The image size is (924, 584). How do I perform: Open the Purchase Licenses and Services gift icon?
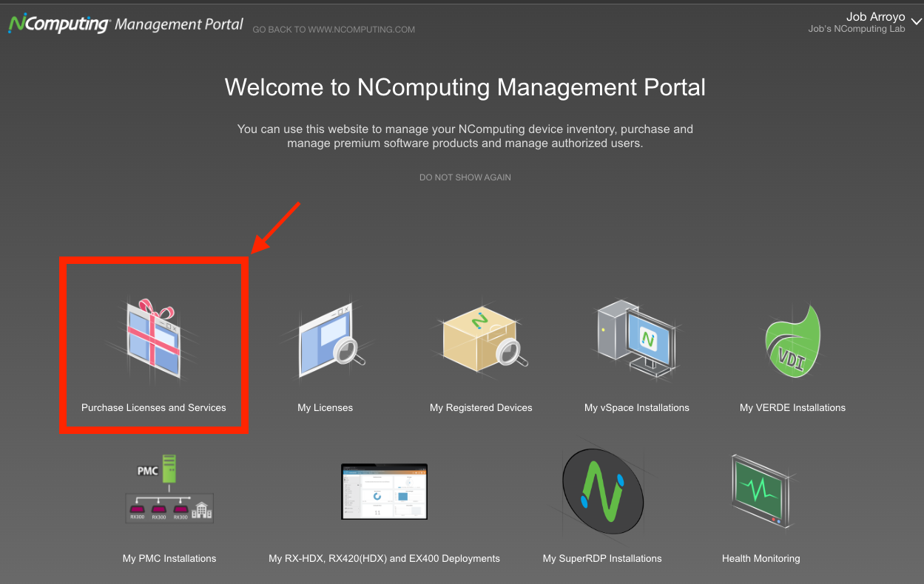click(154, 339)
